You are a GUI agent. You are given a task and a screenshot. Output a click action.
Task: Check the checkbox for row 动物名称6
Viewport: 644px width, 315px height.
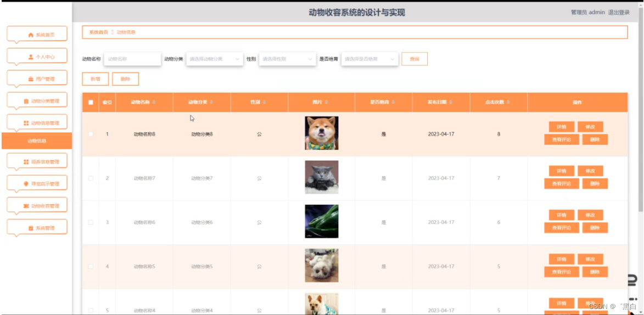coord(91,222)
